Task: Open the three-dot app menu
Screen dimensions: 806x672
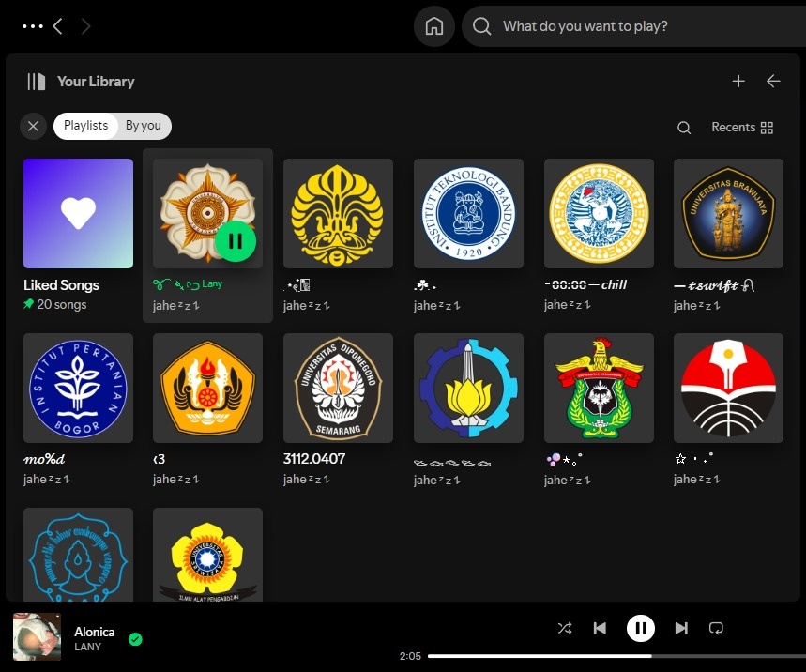Action: 33,26
